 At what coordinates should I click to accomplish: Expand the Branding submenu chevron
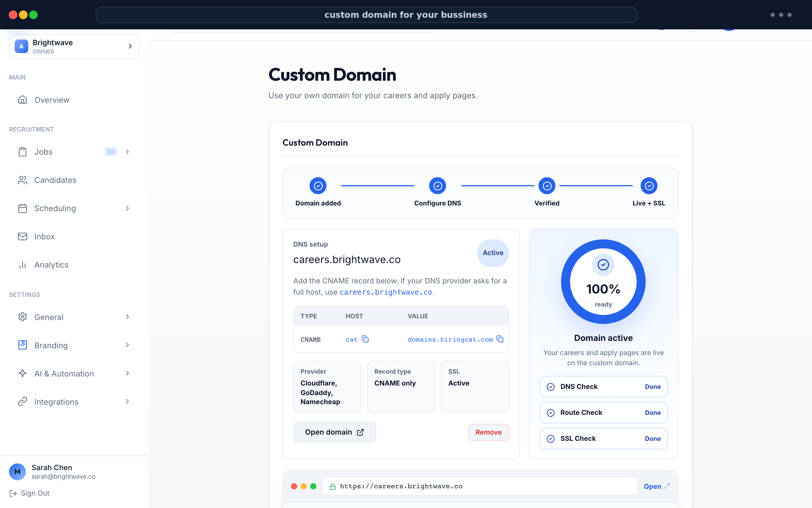tap(127, 345)
